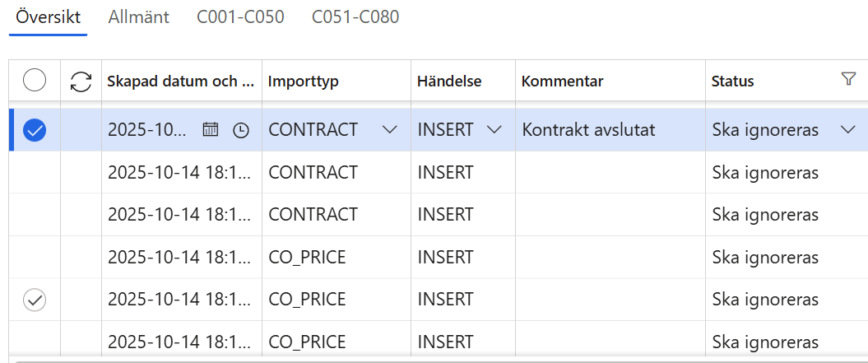868x363 pixels.
Task: Deselect the checked first row
Action: (35, 130)
